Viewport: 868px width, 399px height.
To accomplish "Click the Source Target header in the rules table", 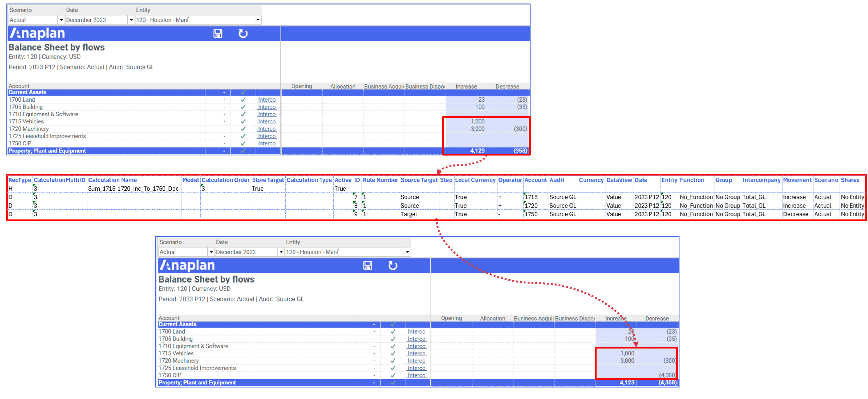I will pyautogui.click(x=419, y=180).
